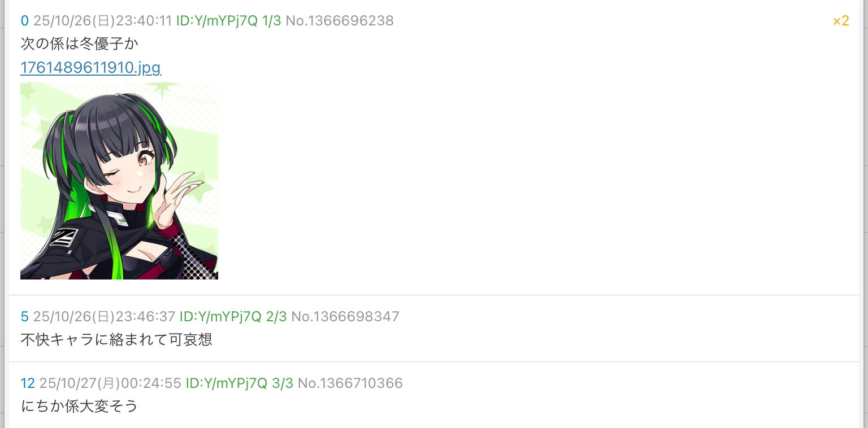868x428 pixels.
Task: Click ID:Y/mYPj7Q on post 5
Action: click(x=220, y=317)
